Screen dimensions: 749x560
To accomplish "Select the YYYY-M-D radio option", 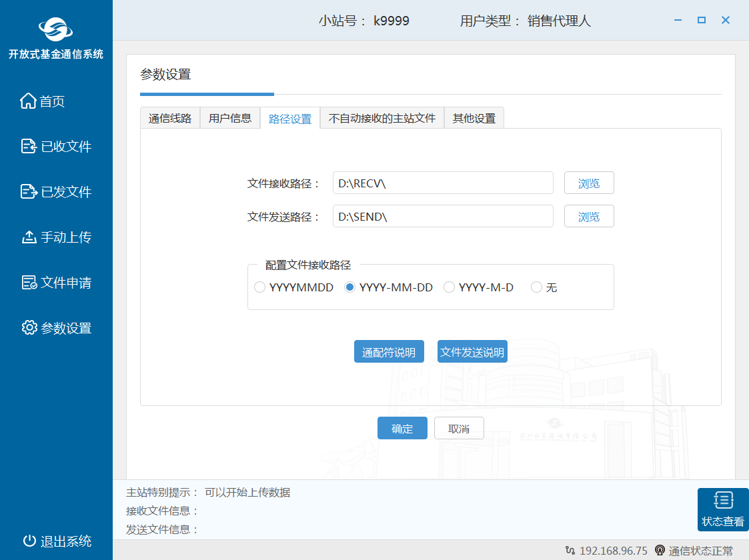I will [450, 287].
